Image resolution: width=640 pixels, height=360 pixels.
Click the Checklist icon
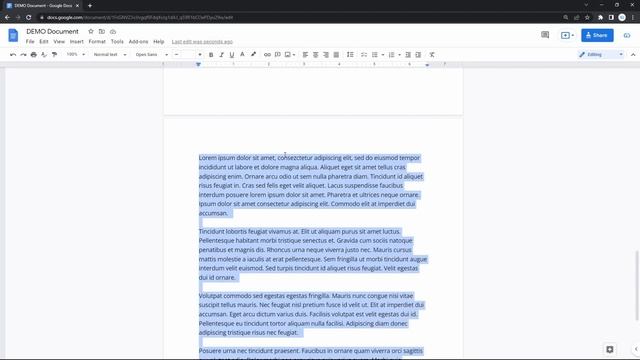click(x=364, y=55)
